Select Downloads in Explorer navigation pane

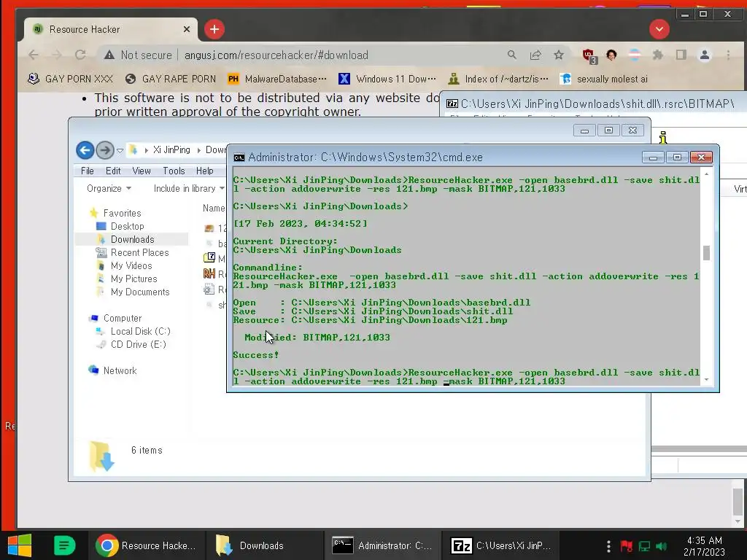pos(132,239)
